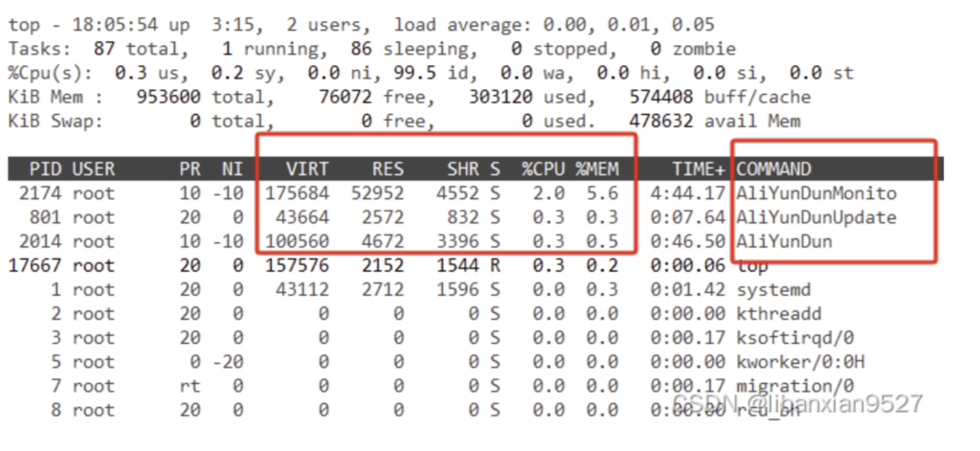Click SHR value 3396
980x451 pixels.
457,241
